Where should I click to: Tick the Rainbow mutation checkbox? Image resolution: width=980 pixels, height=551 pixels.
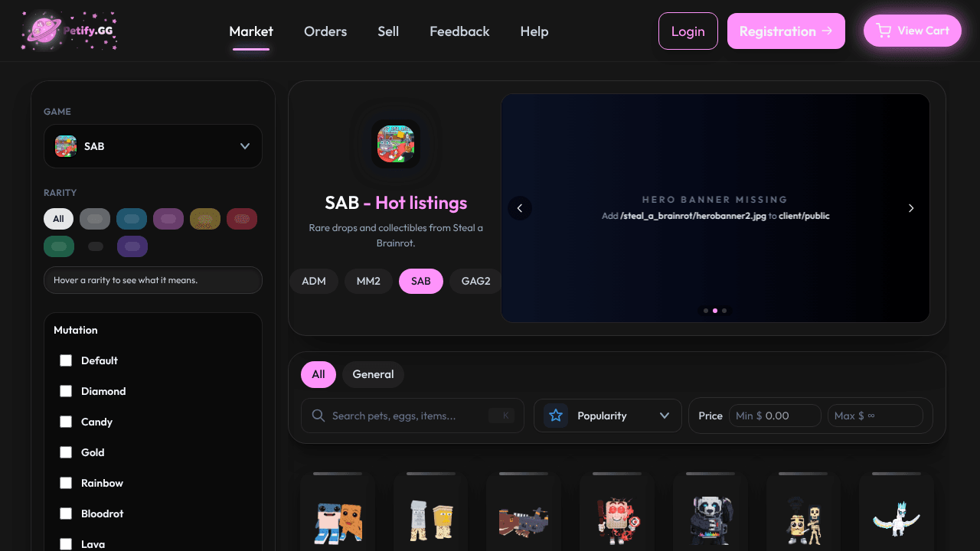coord(66,483)
